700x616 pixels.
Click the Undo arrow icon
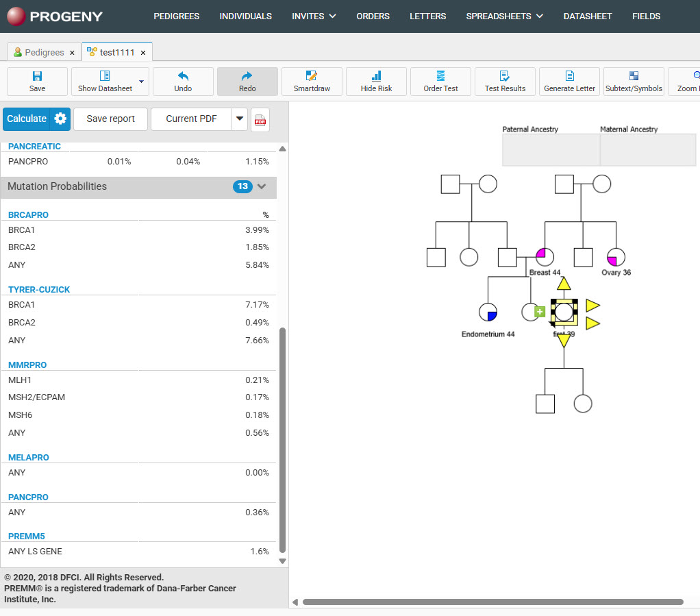(183, 77)
